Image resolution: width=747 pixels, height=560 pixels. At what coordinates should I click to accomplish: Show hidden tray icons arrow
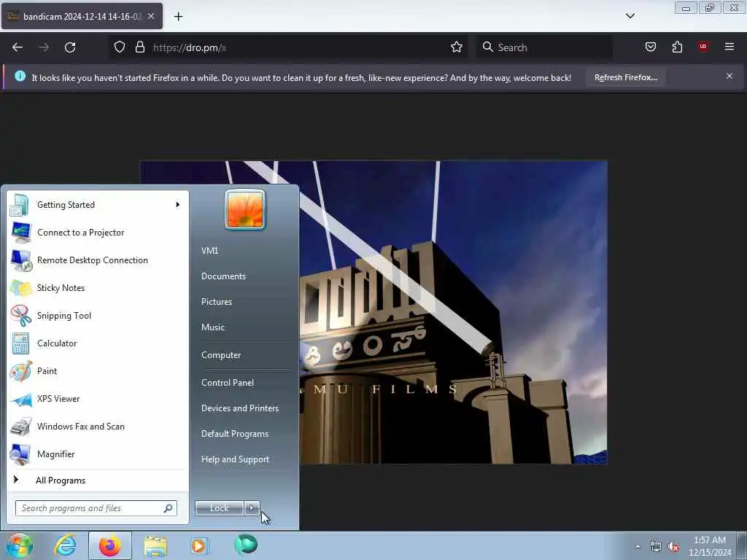pyautogui.click(x=638, y=547)
